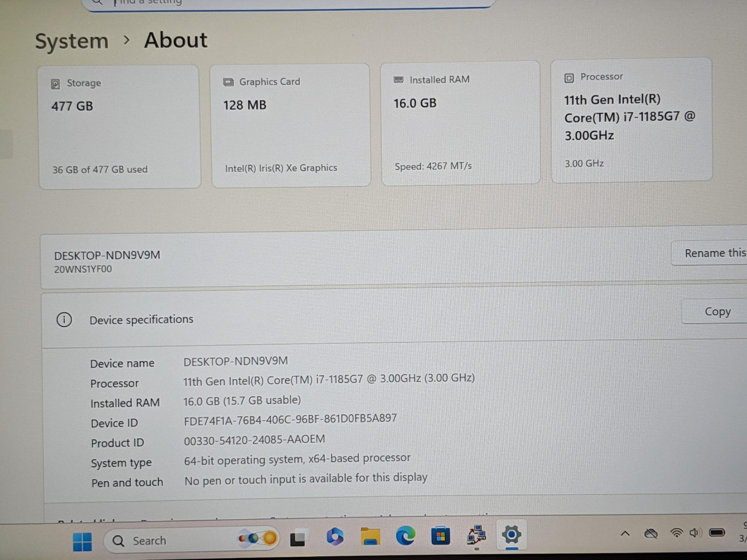Open the Storage card showing 477 GB
The width and height of the screenshot is (747, 560).
click(120, 127)
